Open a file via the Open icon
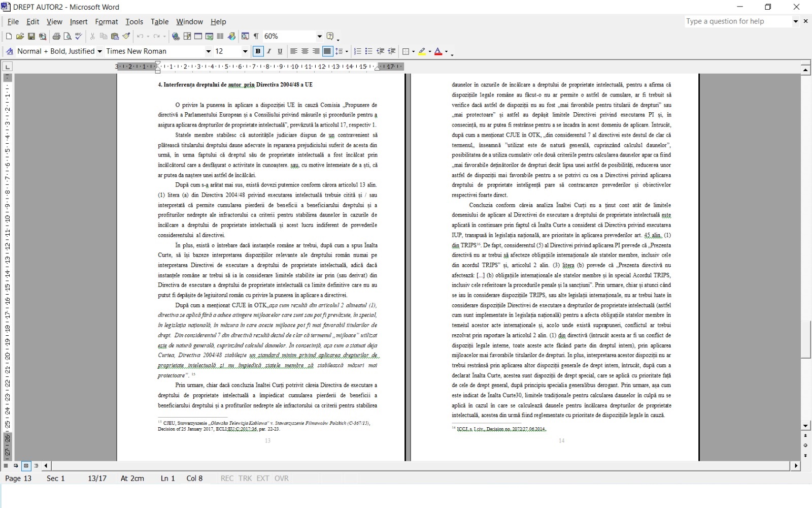The image size is (812, 508). click(x=20, y=37)
